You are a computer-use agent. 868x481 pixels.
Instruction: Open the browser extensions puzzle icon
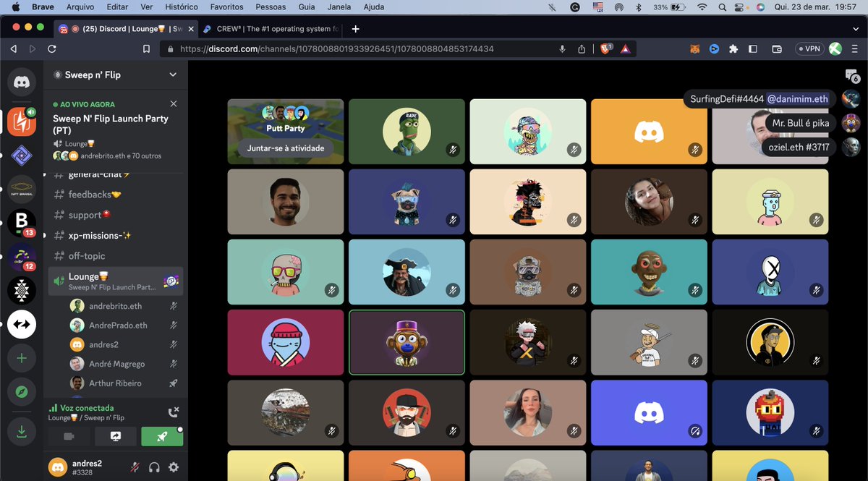tap(733, 49)
